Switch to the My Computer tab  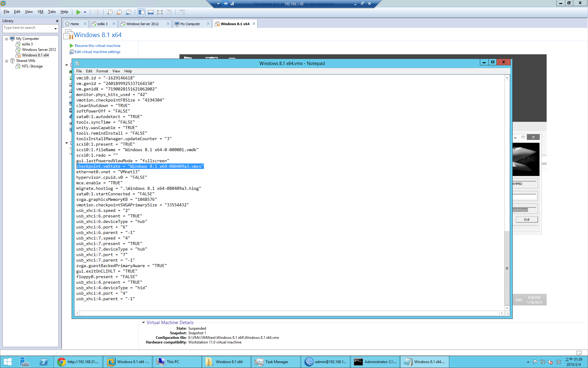click(190, 24)
